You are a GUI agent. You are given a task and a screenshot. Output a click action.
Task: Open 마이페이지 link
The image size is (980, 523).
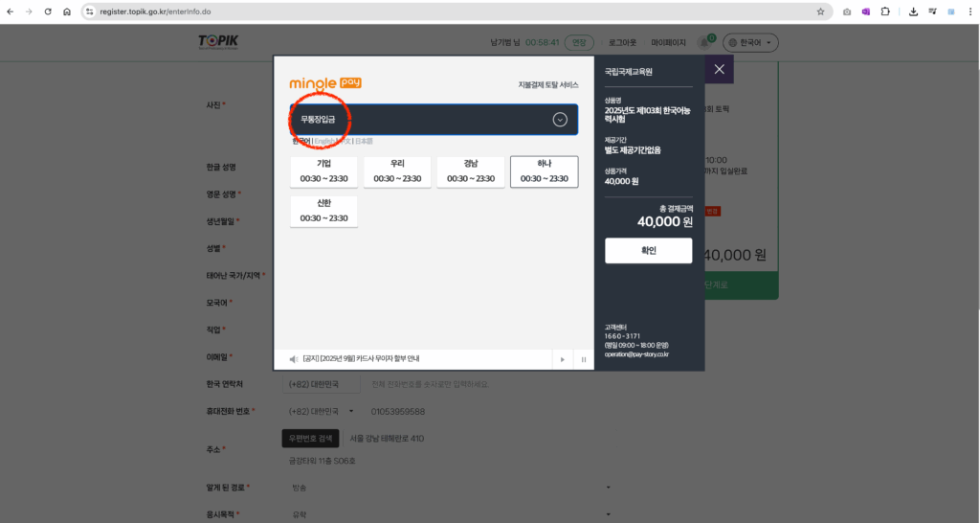click(668, 42)
